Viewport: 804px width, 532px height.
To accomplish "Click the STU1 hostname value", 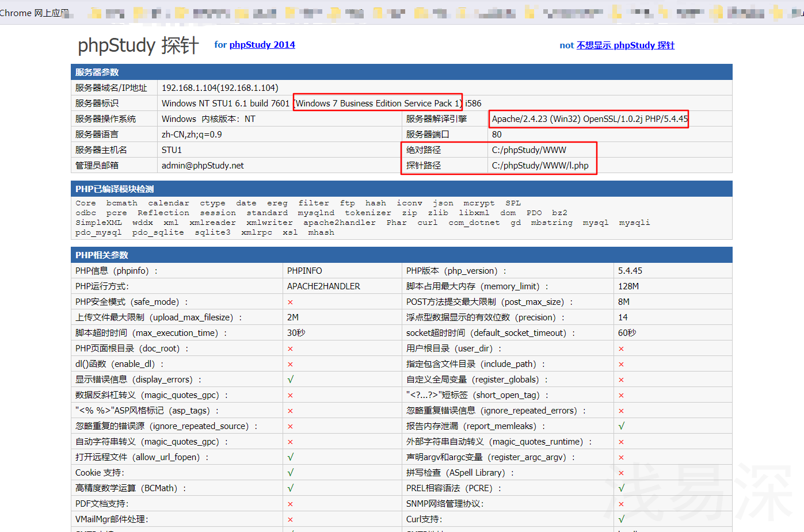I will pos(172,150).
